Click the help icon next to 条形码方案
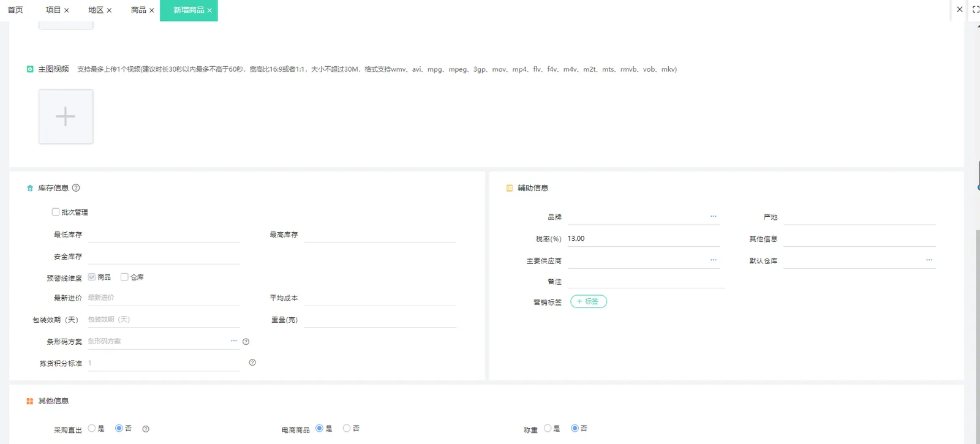This screenshot has height=444, width=980. pyautogui.click(x=246, y=342)
